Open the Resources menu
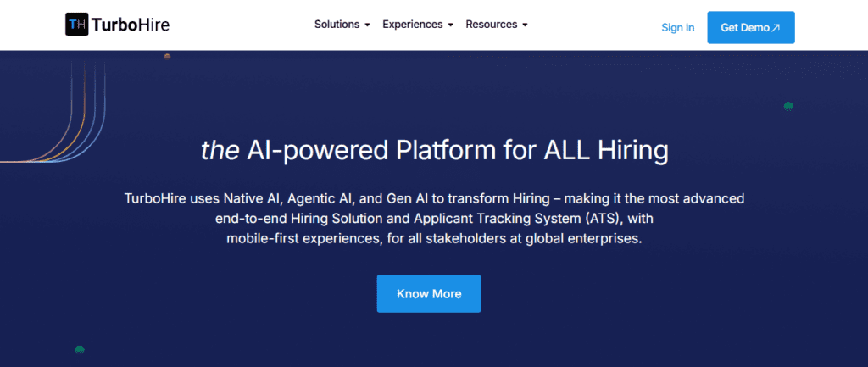This screenshot has width=868, height=367. [x=492, y=25]
